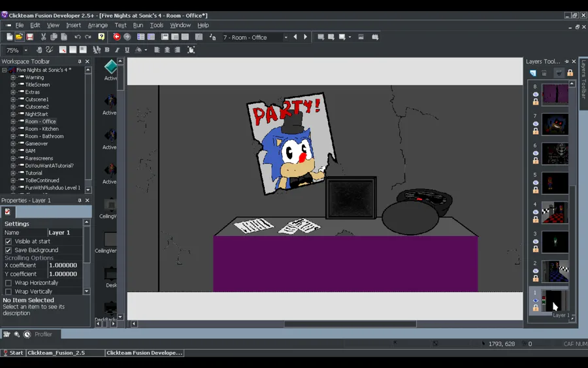Screen dimensions: 588x368
Task: Click the Undo arrow icon
Action: 77,37
